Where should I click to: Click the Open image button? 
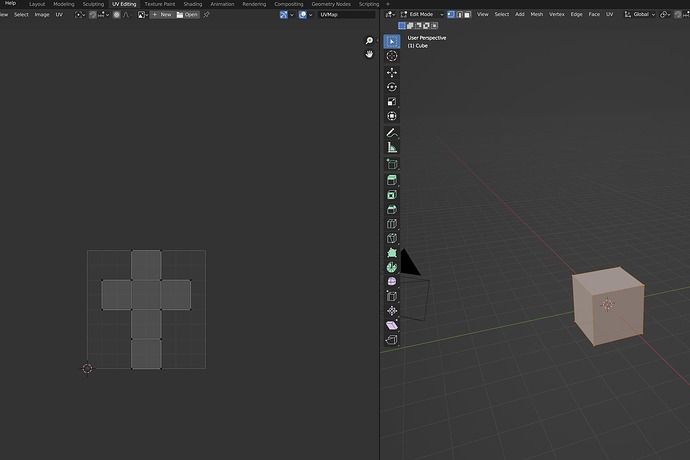click(187, 15)
